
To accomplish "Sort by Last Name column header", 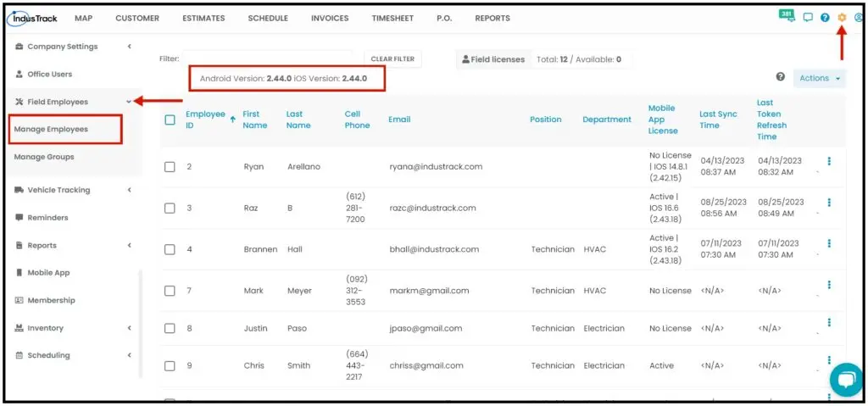I will coord(298,120).
